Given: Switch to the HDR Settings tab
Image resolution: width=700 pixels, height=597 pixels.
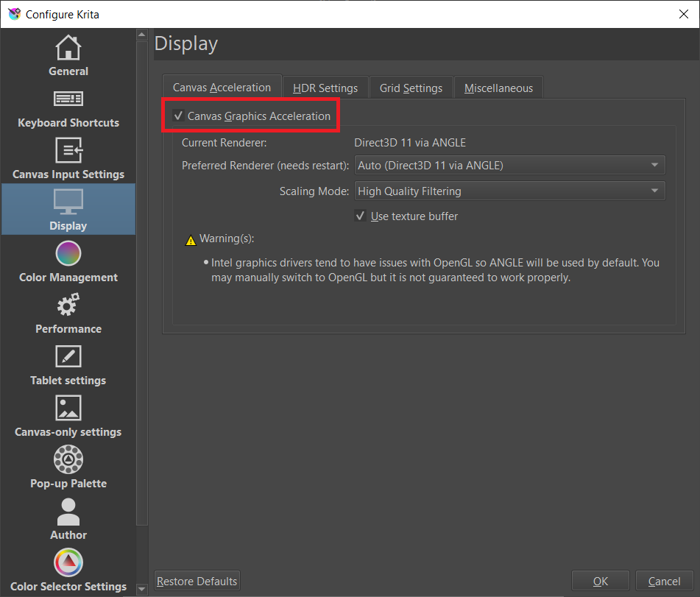Looking at the screenshot, I should (x=325, y=88).
